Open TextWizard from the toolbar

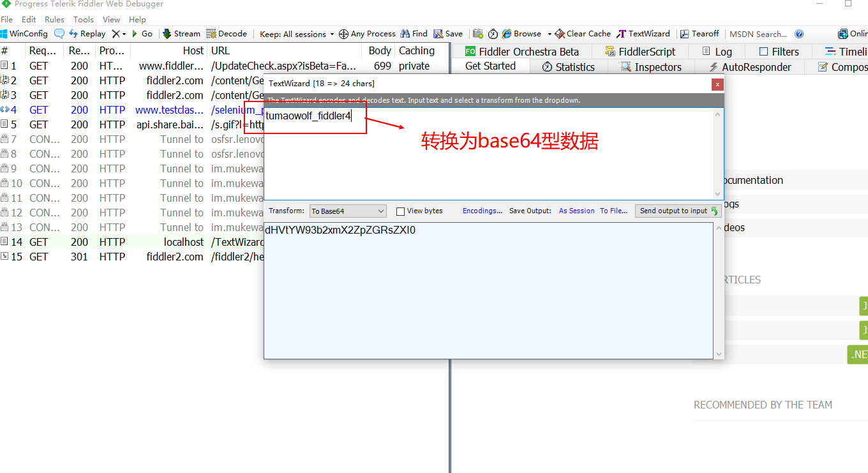(x=643, y=34)
